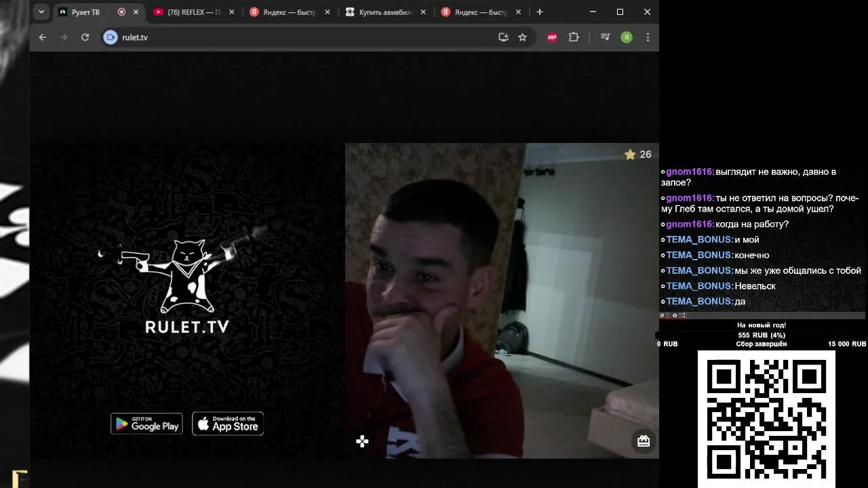Image resolution: width=868 pixels, height=488 pixels.
Task: Click the star rating showing 26
Action: 637,155
